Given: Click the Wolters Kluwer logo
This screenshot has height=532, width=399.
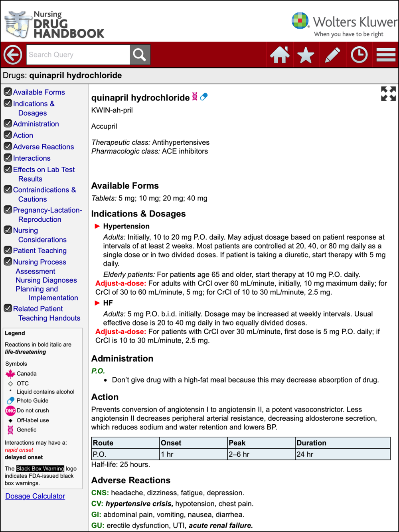Looking at the screenshot, I should click(x=344, y=24).
